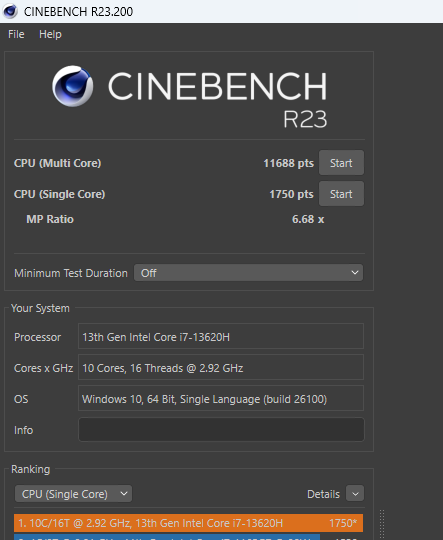Click the 1750 pts single core score
The height and width of the screenshot is (540, 443).
(x=291, y=194)
